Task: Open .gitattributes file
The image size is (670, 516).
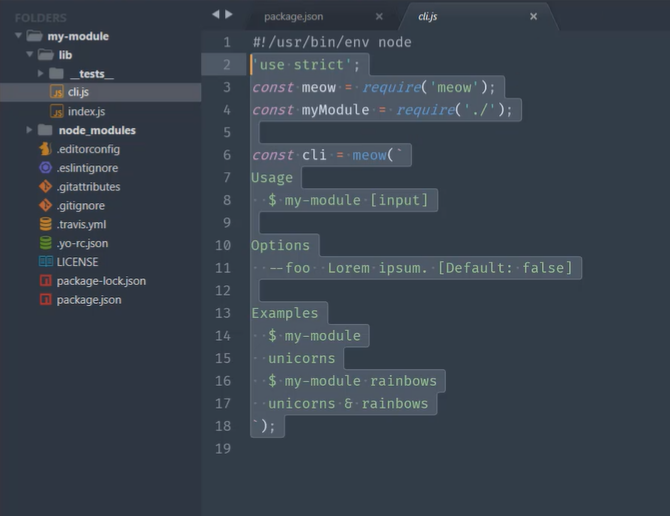Action: 88,186
